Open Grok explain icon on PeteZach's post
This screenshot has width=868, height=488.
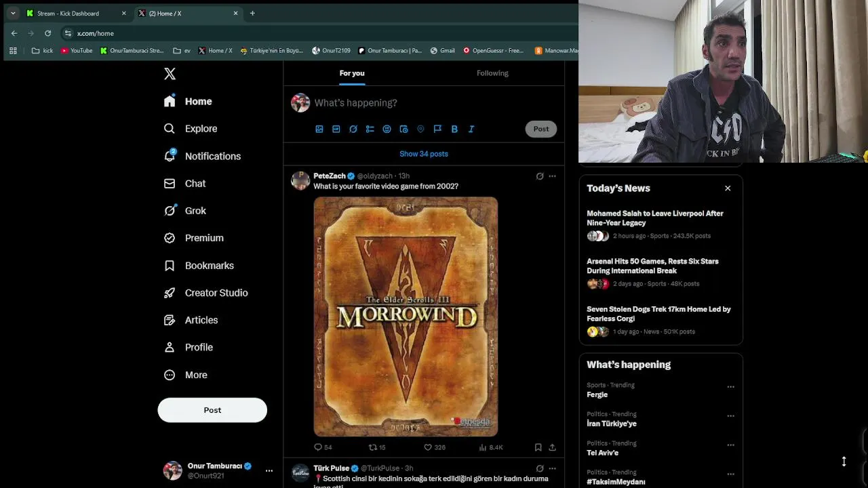click(x=540, y=176)
